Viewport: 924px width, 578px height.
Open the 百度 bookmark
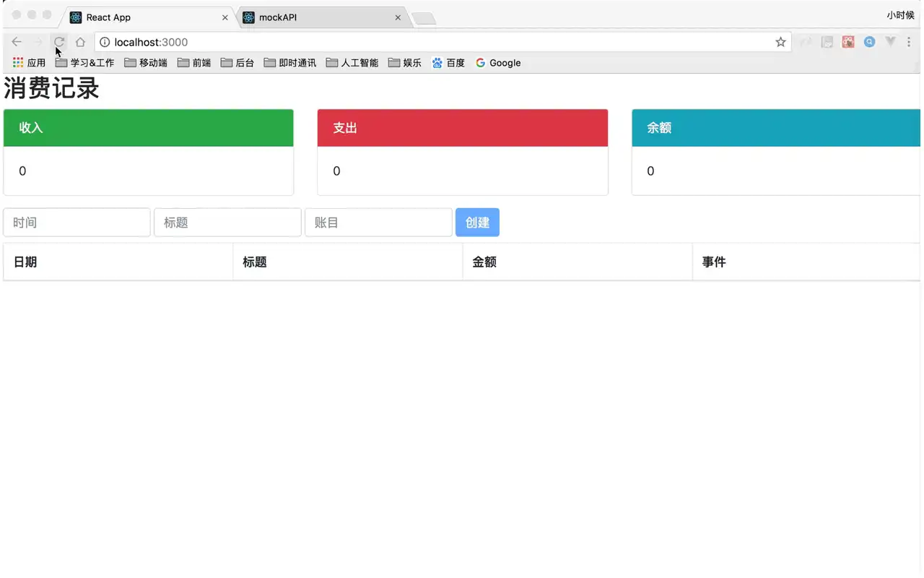[448, 63]
